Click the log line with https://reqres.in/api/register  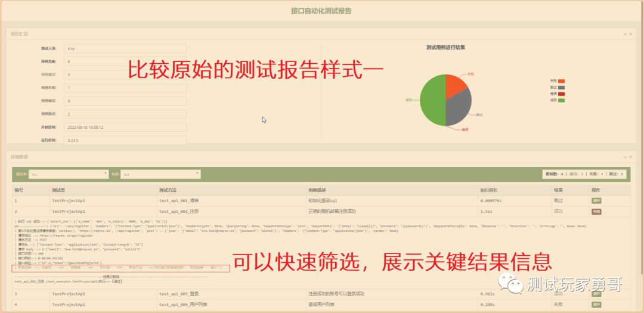click(54, 235)
